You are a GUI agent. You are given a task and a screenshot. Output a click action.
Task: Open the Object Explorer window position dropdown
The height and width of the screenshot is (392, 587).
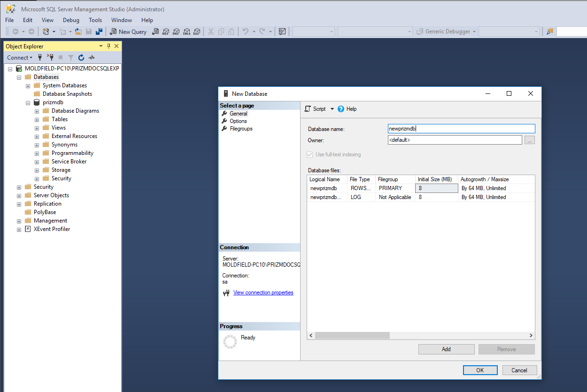coord(101,46)
